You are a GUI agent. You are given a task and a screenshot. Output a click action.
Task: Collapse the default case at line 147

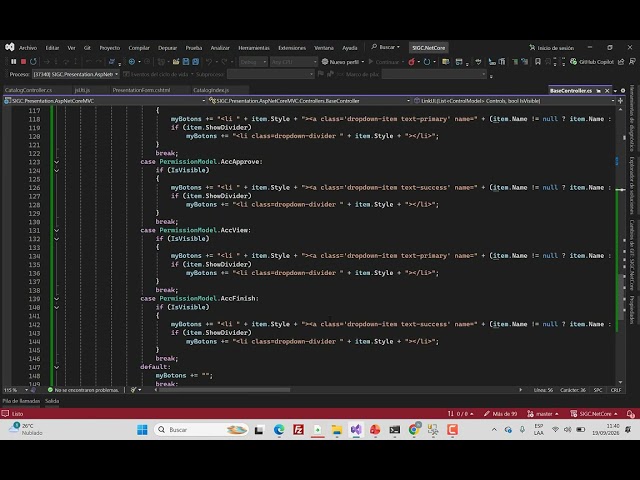point(56,367)
